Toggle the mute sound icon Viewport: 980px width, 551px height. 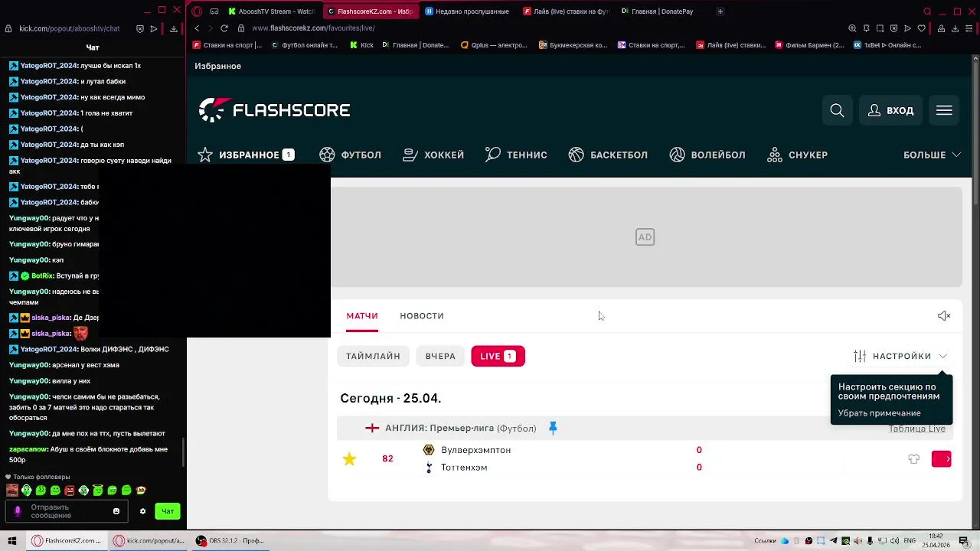[x=944, y=316]
